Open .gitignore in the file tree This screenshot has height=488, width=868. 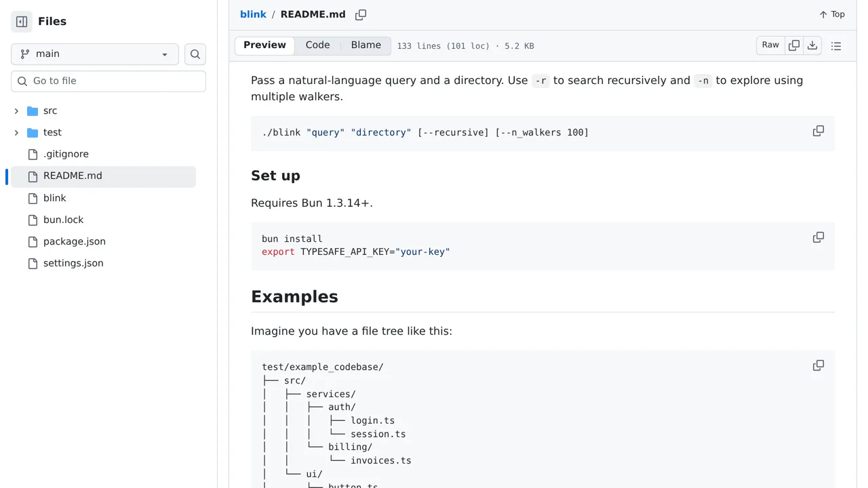pos(66,154)
